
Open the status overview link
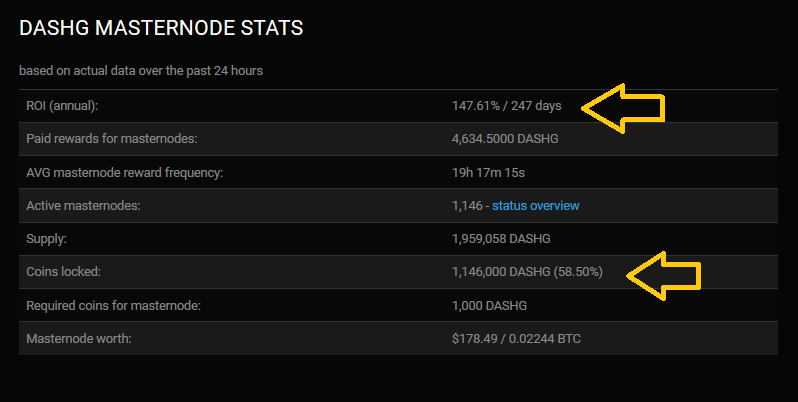point(535,206)
